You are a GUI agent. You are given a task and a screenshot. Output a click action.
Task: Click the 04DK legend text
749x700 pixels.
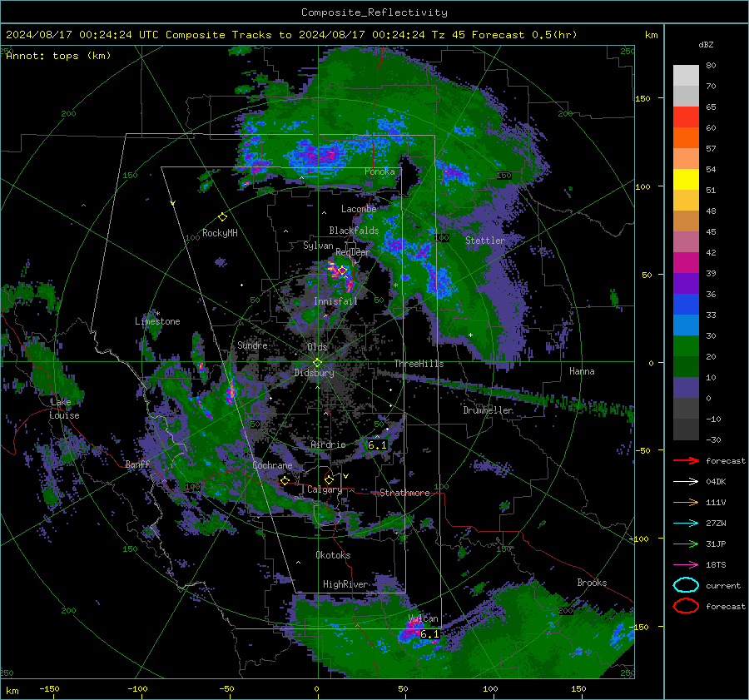click(x=716, y=482)
